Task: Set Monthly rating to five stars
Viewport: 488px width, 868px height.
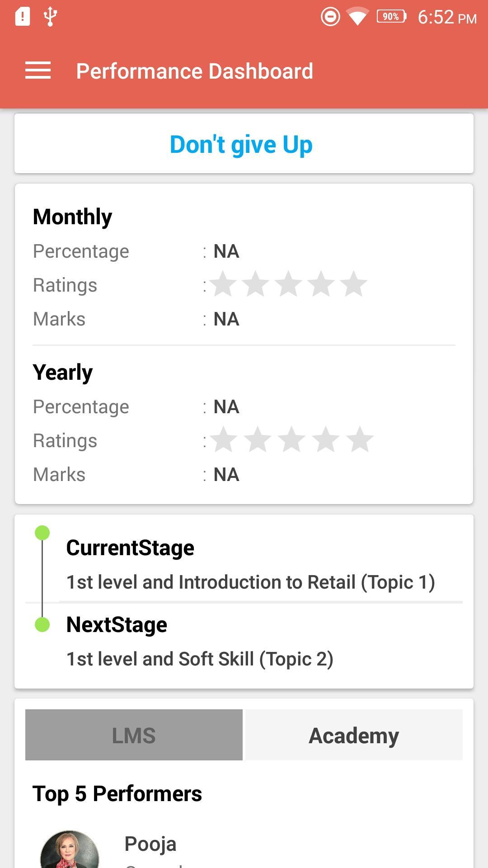Action: 353,284
